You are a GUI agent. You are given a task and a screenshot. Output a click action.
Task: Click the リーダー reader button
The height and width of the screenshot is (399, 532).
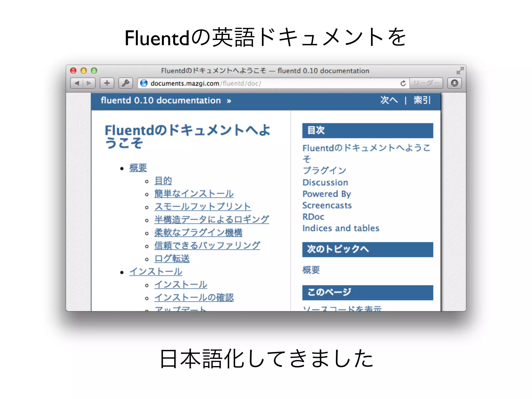click(426, 83)
